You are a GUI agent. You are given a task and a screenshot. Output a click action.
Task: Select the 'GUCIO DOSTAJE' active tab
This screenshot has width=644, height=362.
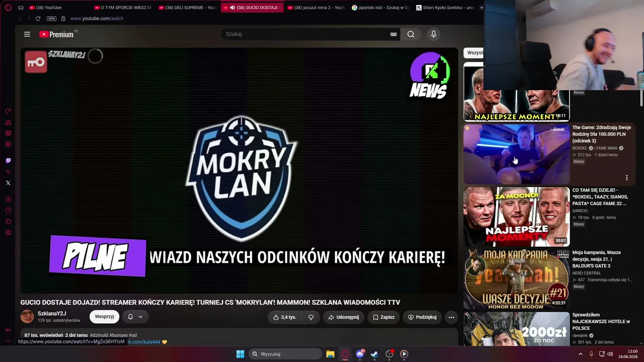[252, 8]
